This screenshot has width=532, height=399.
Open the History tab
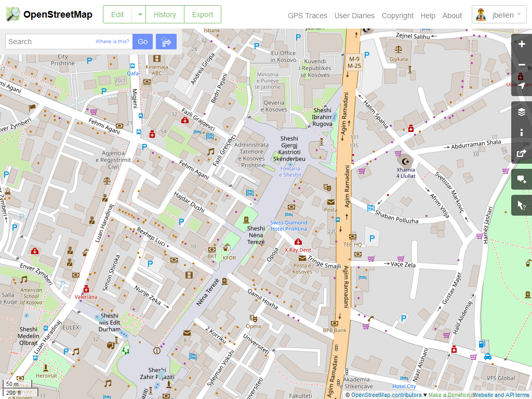tap(165, 15)
